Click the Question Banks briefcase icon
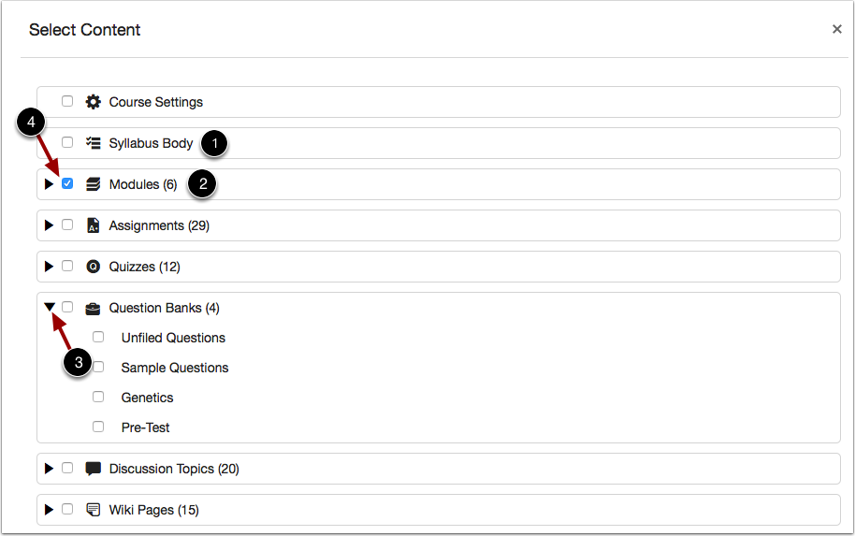855x536 pixels. coord(93,309)
